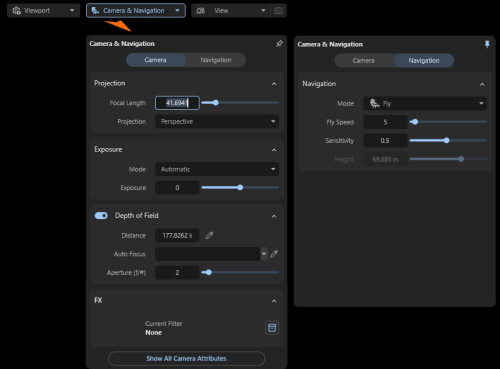Viewport: 500px width, 369px height.
Task: Click the Auto Focus eyedropper icon
Action: click(274, 254)
